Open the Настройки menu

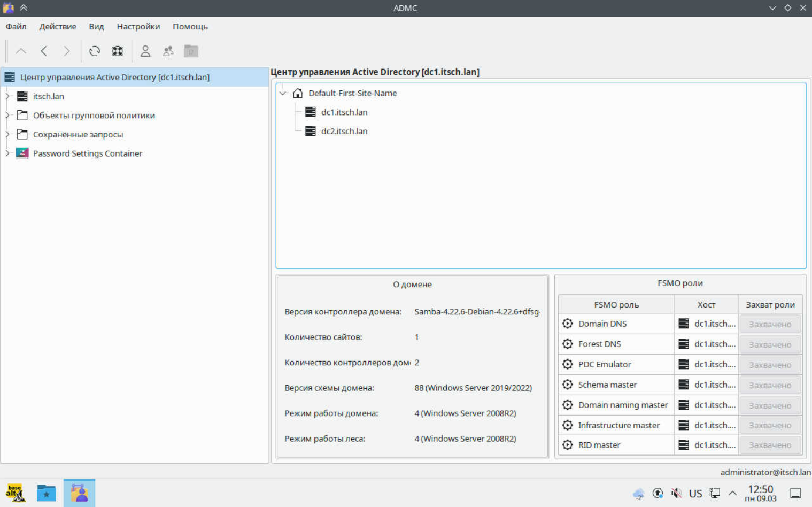click(x=138, y=27)
